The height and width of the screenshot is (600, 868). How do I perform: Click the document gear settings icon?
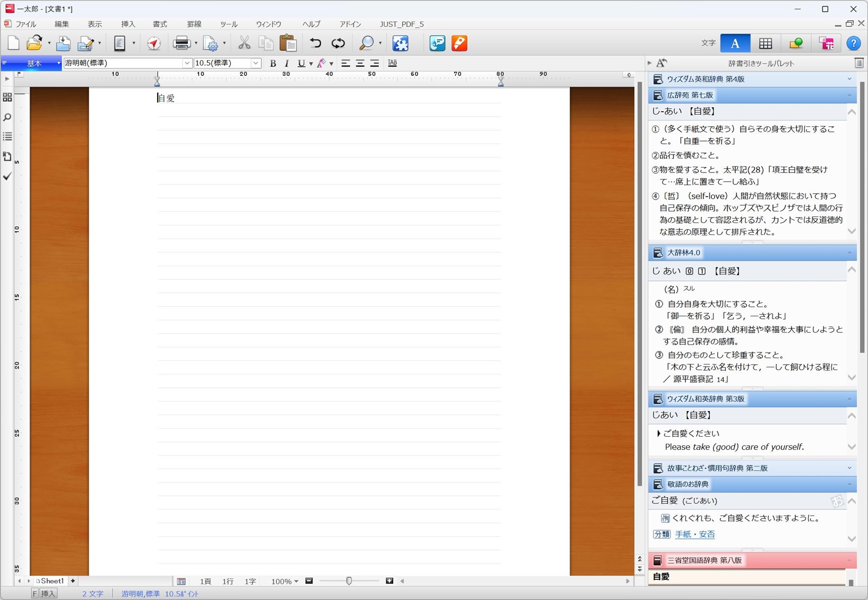pyautogui.click(x=210, y=43)
